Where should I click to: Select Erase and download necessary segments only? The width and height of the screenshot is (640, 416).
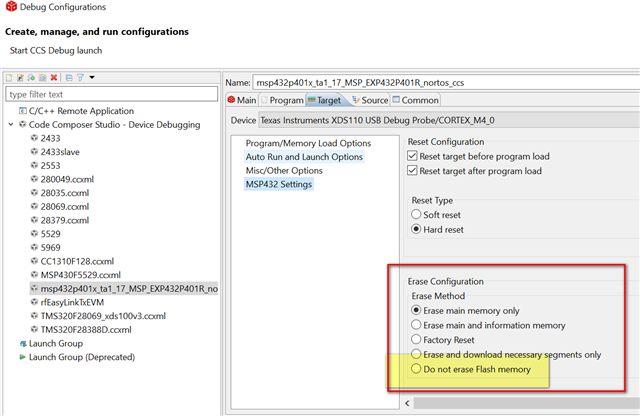tap(416, 354)
